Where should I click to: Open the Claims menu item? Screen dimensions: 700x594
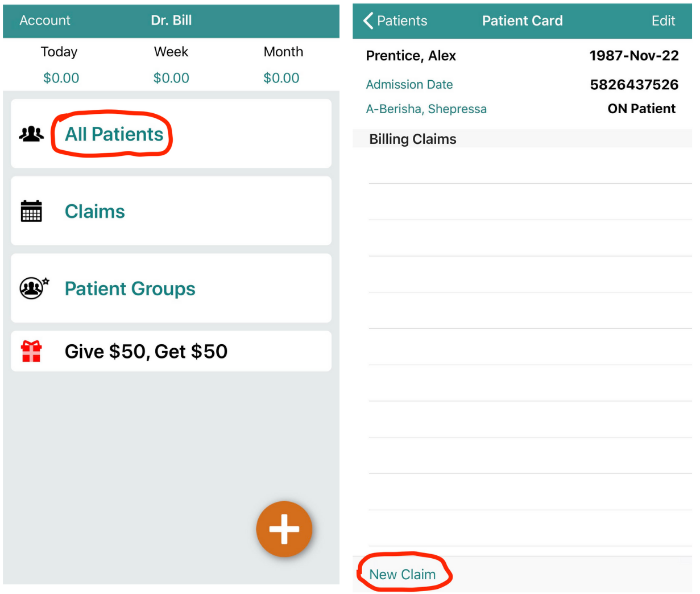click(95, 212)
